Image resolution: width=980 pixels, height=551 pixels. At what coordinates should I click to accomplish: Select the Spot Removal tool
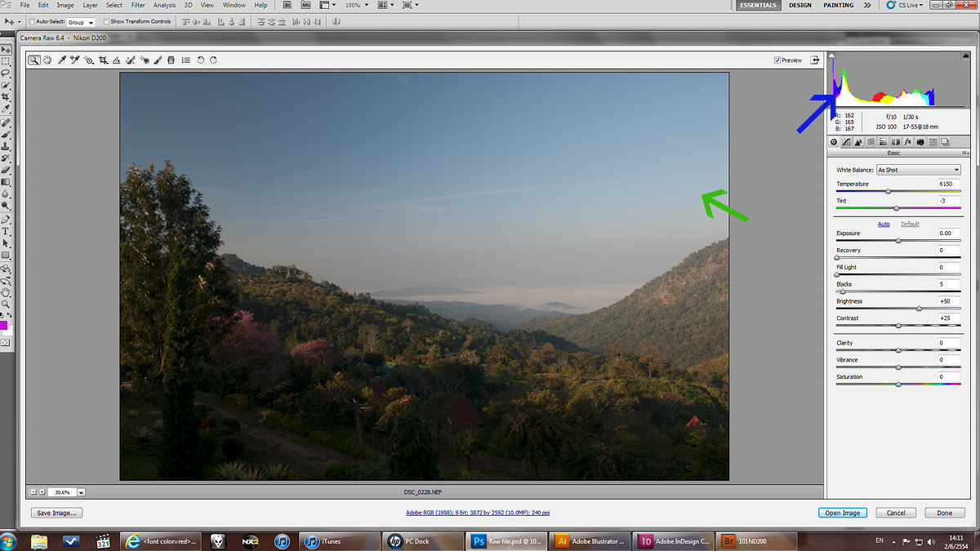coord(130,60)
